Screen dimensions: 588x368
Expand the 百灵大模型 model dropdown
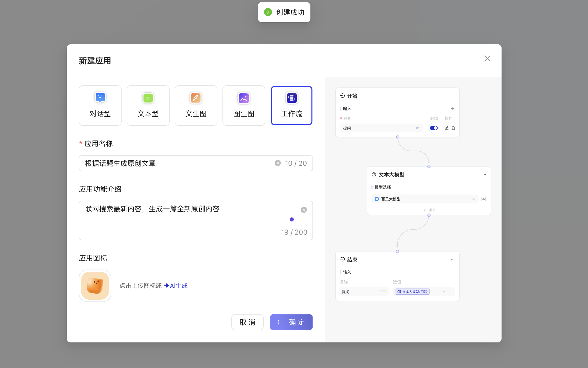[x=473, y=199]
